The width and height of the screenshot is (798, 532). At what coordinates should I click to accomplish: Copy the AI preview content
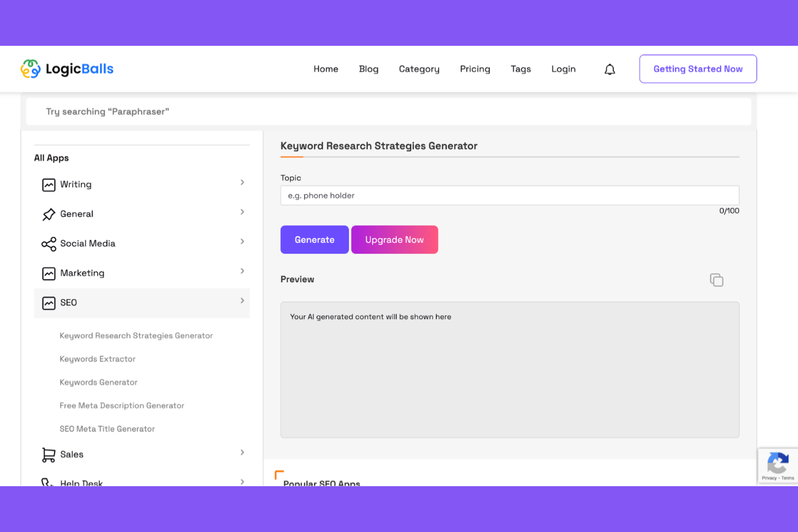click(x=716, y=280)
